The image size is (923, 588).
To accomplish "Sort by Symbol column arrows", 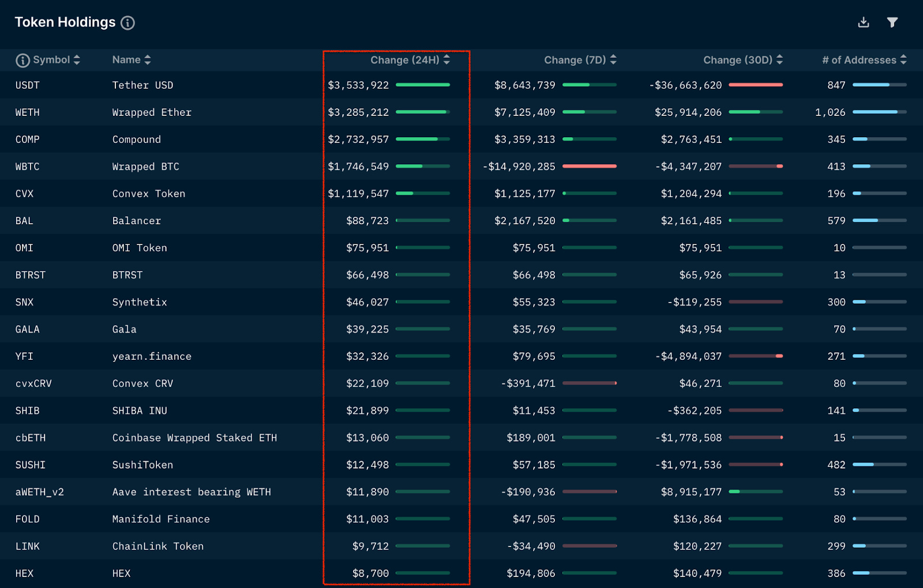I will pyautogui.click(x=77, y=60).
